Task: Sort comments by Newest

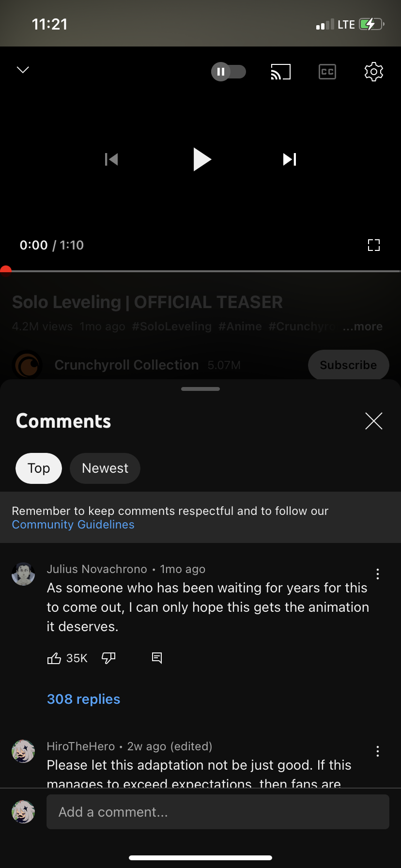Action: pos(105,468)
